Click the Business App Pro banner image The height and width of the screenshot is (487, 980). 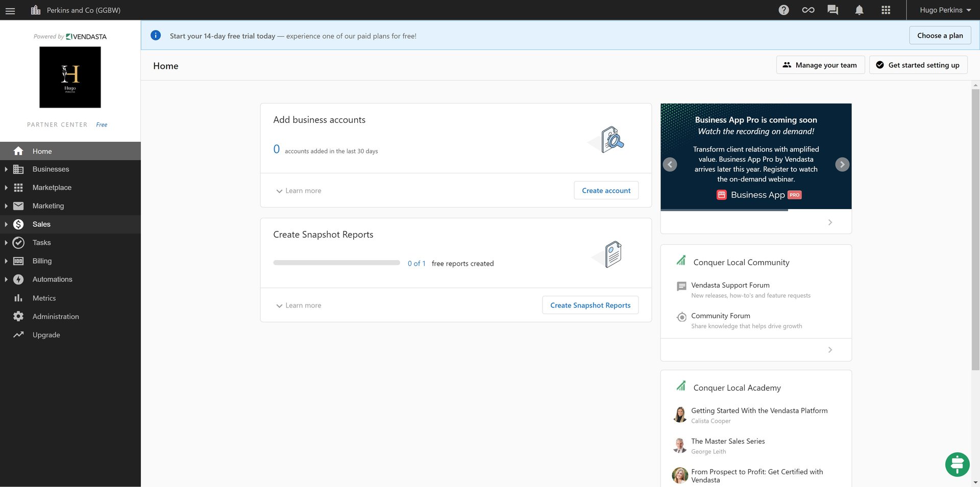[x=756, y=156]
